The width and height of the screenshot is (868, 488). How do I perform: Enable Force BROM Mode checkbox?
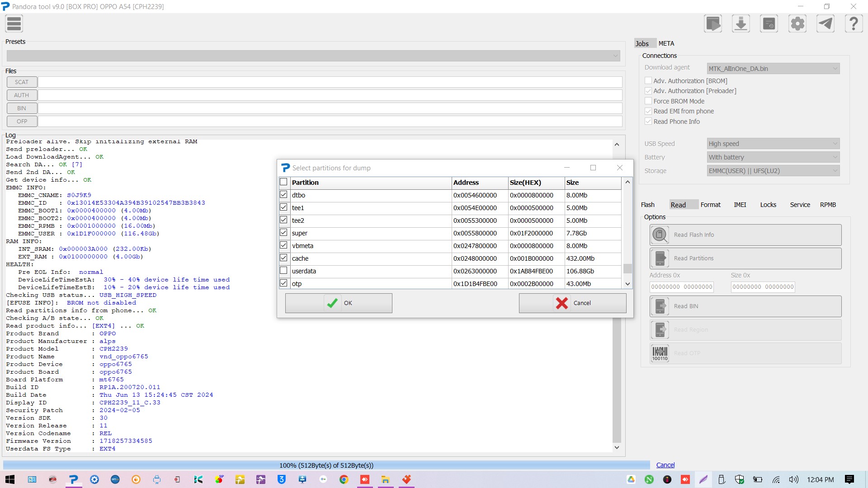648,101
